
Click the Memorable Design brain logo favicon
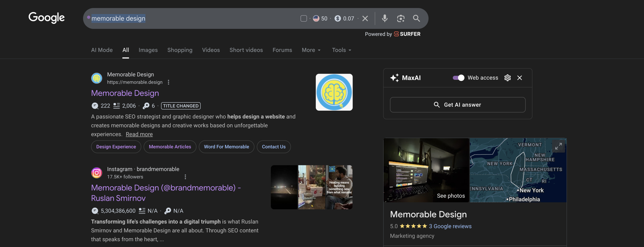point(96,78)
